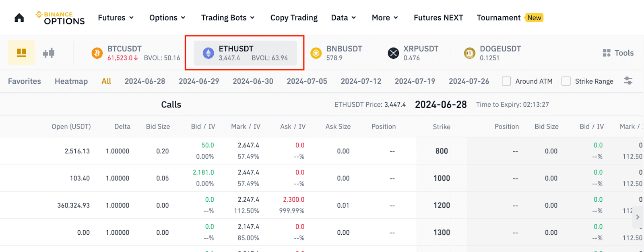Open the Options dropdown menu
Screen dimensions: 644x252
pyautogui.click(x=167, y=18)
